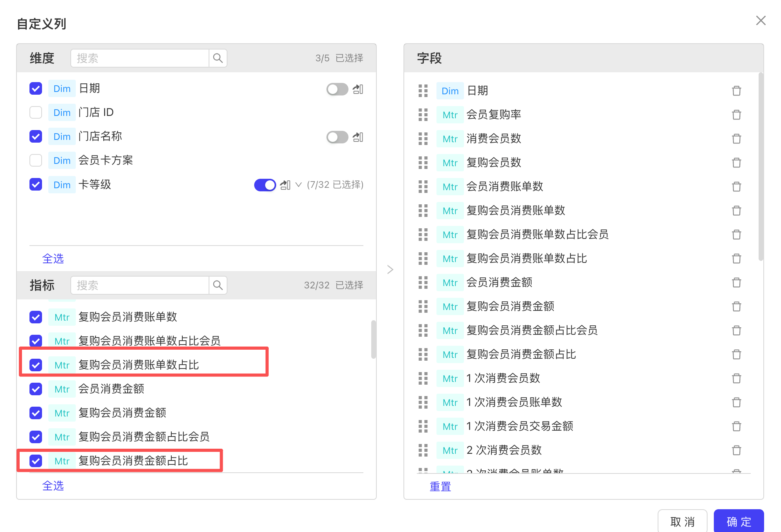Delete 2 次消费会员数 field via trash
This screenshot has width=781, height=532.
[736, 450]
